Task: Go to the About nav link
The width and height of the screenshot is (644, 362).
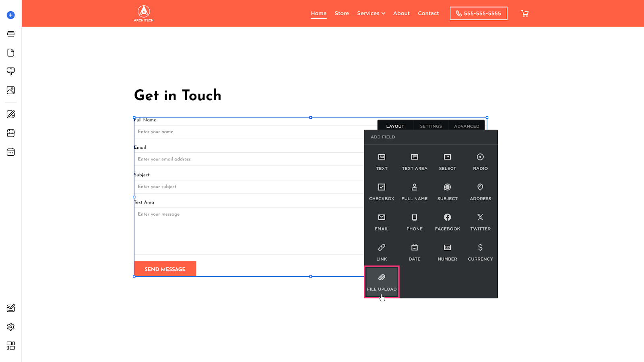Action: [x=401, y=13]
